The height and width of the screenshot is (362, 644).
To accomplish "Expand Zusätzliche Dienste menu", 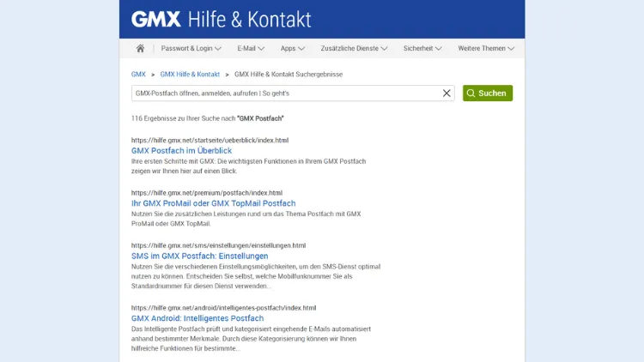I will [354, 48].
